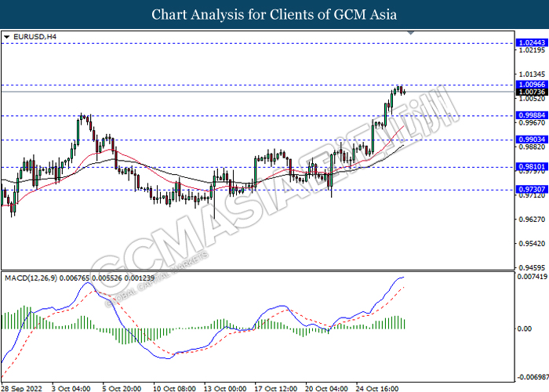549x392 pixels.
Task: Click the 5 Oct 20:00 time label
Action: pyautogui.click(x=122, y=388)
